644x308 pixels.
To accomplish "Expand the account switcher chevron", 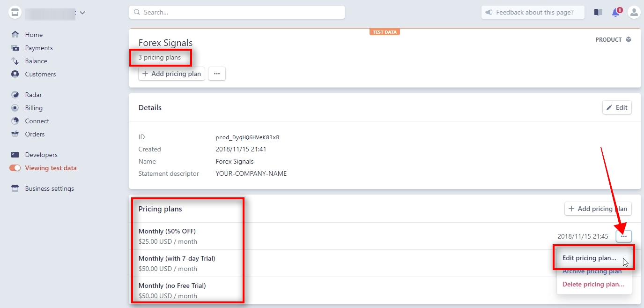I will (x=83, y=13).
